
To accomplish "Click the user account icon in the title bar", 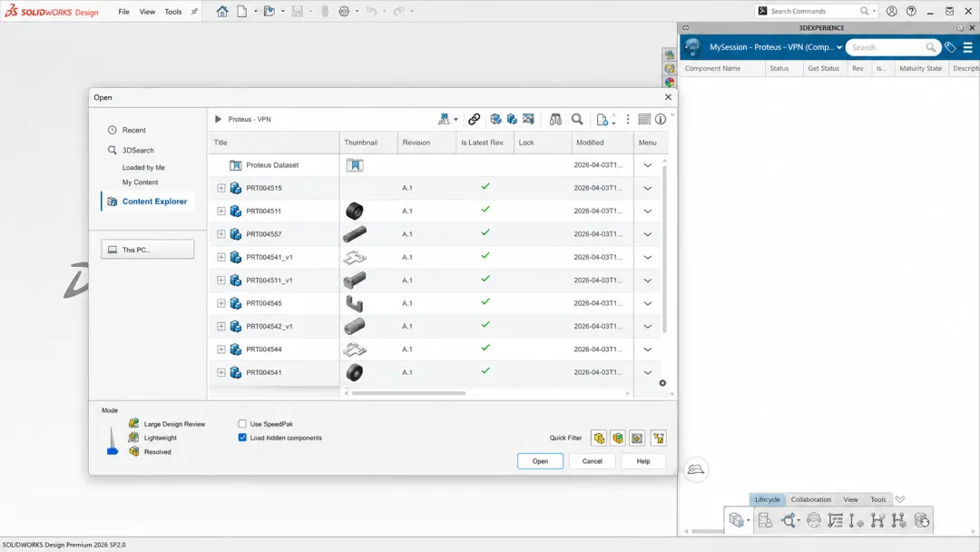I will (892, 11).
